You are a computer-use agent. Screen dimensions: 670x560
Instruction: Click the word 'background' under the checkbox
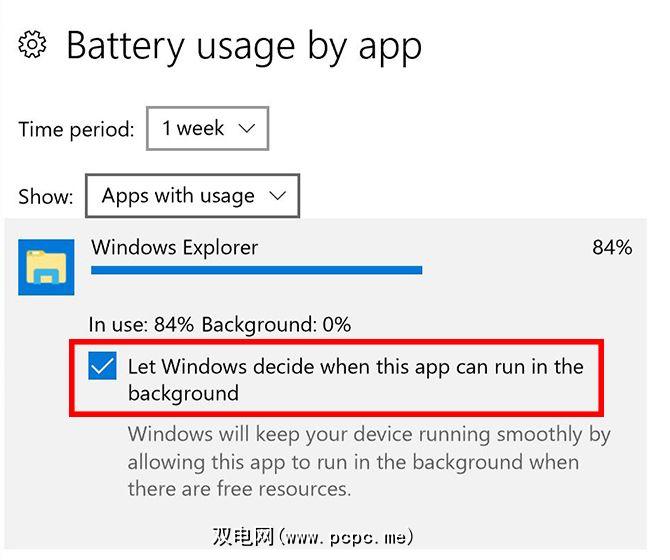click(183, 393)
